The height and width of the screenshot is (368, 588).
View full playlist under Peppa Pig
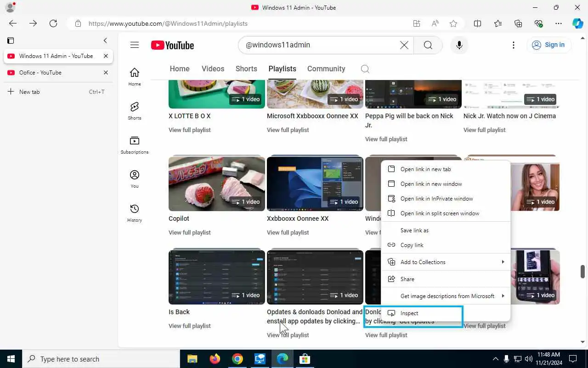[x=386, y=139]
